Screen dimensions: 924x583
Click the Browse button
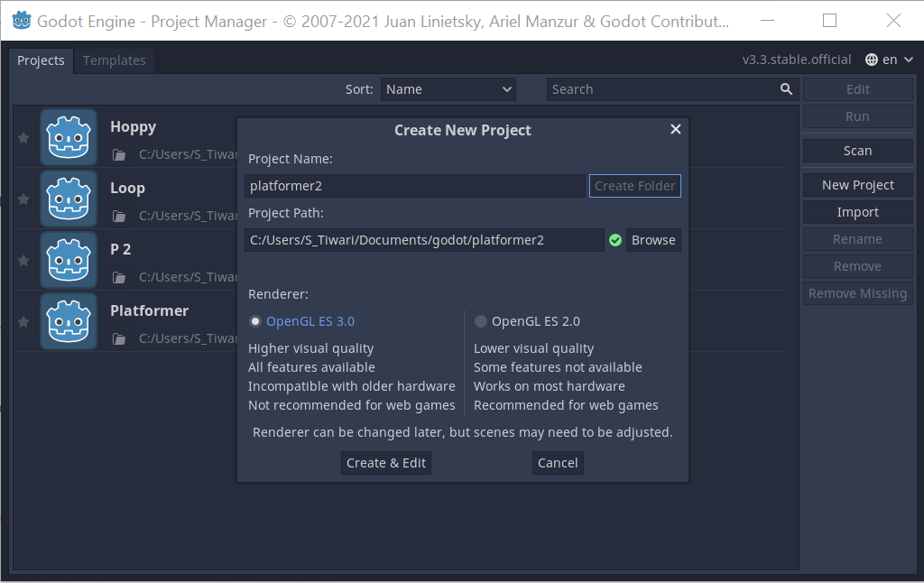tap(653, 240)
